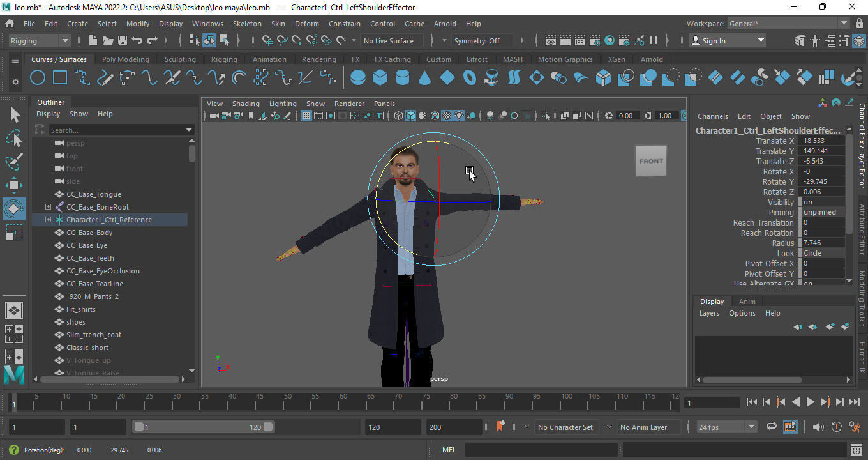868x460 pixels.
Task: Open the Deform menu
Action: coord(307,24)
